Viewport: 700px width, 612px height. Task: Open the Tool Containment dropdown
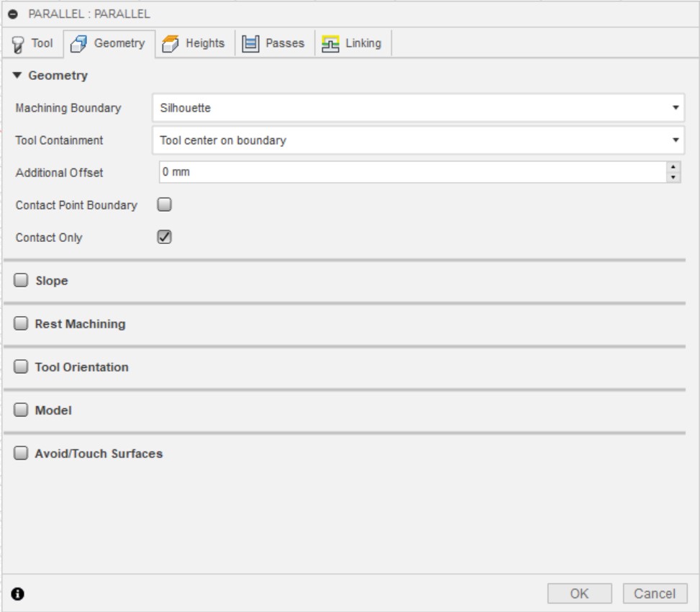click(x=418, y=140)
